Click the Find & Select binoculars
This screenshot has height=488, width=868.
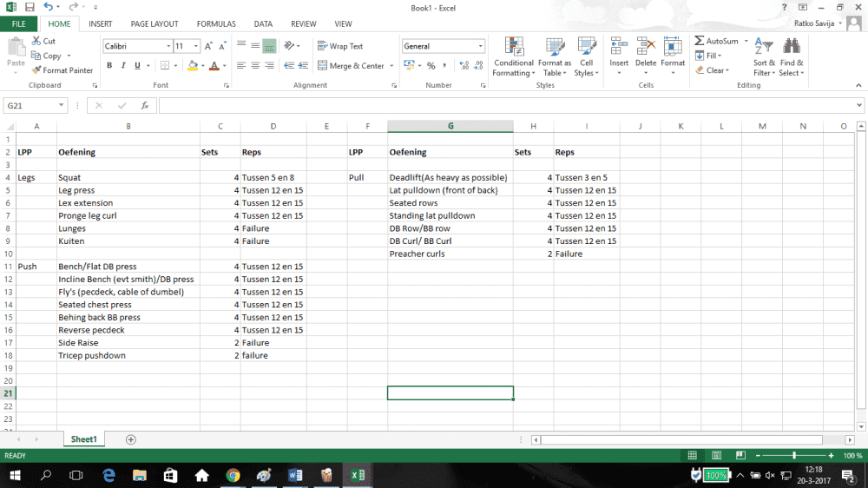pos(792,48)
